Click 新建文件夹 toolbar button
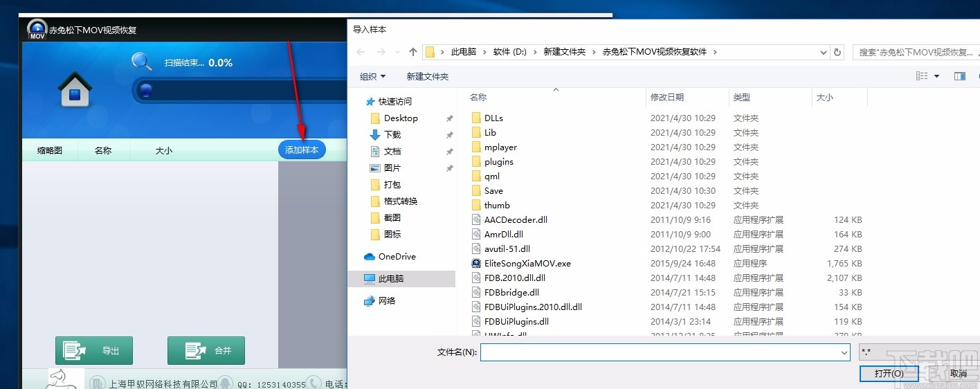 (428, 76)
